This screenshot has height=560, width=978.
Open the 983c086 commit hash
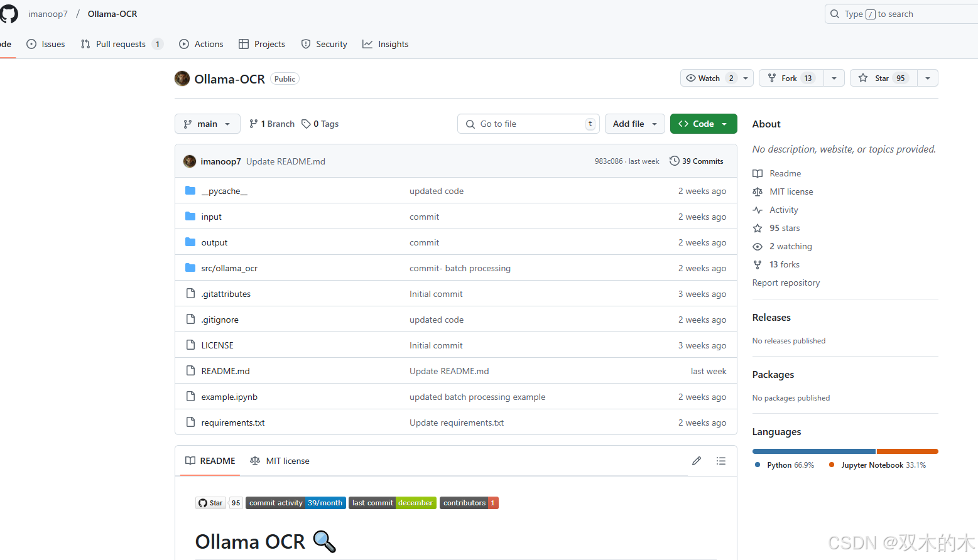click(x=609, y=161)
